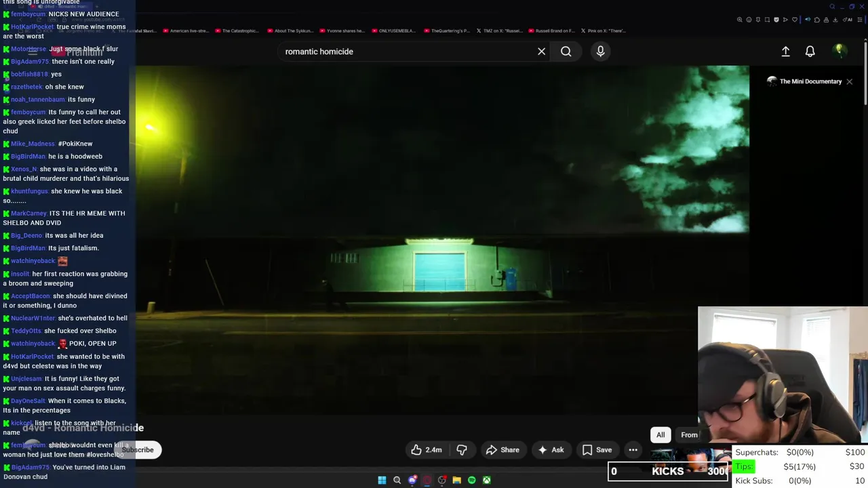Open the browser tab search magnifier
Screen dimensions: 868x488
832,7
